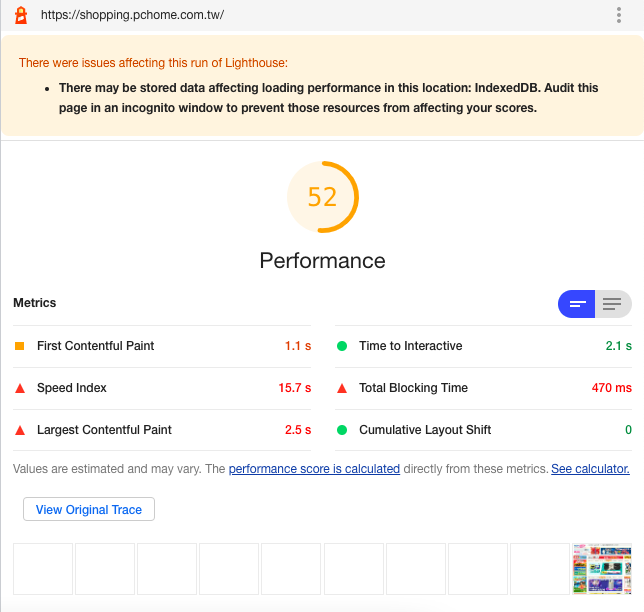Click the Performance category heading
This screenshot has height=612, width=644.
[322, 260]
